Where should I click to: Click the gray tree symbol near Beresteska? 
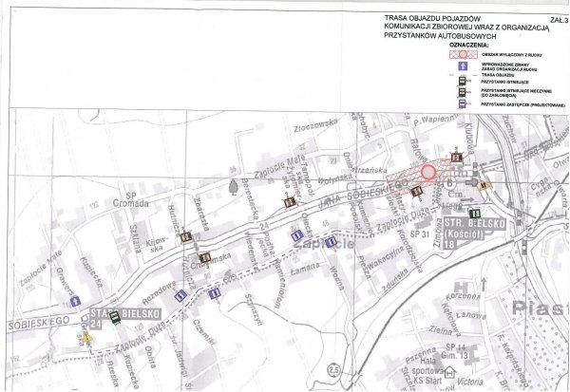(234, 187)
